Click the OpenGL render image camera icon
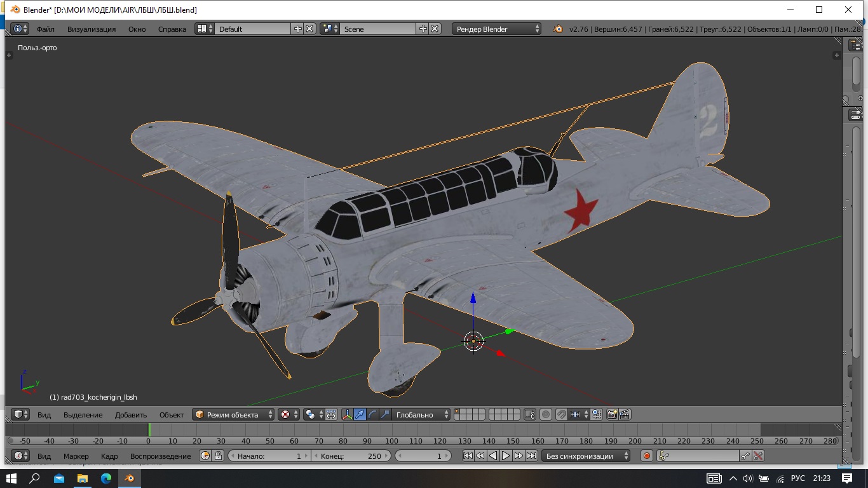Viewport: 868px width, 488px height. pos(612,414)
